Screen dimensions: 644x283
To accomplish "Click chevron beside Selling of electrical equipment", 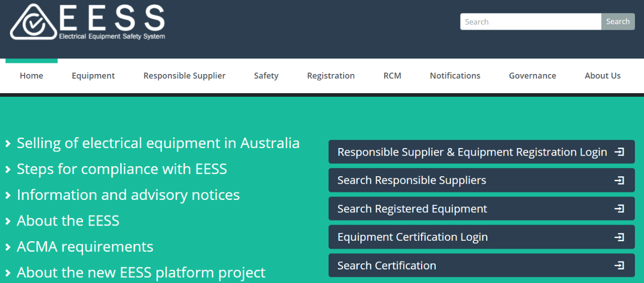I will (x=8, y=144).
